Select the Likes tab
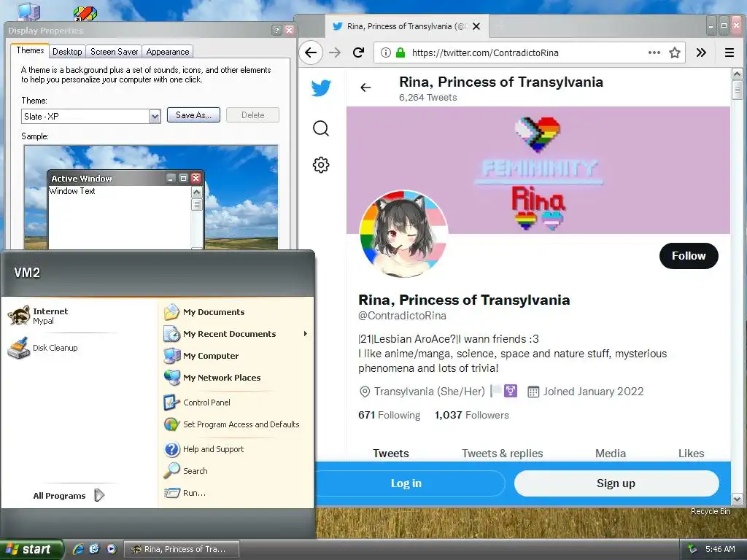Viewport: 747px width, 560px height. pyautogui.click(x=691, y=453)
